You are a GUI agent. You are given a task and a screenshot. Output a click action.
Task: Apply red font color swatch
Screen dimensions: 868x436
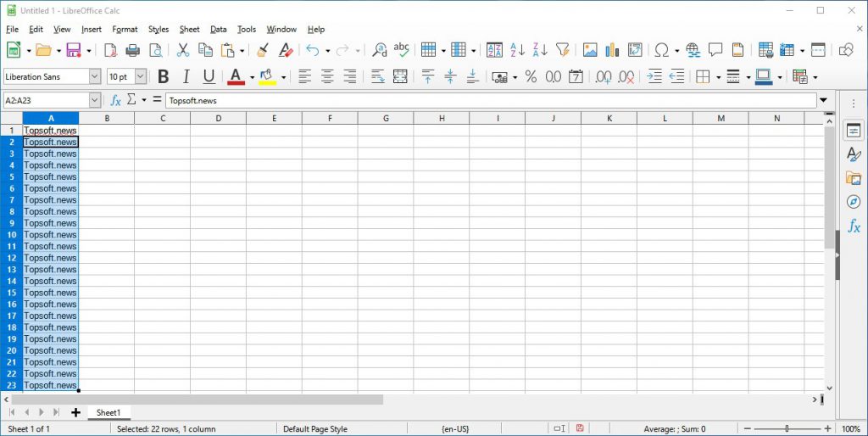click(x=236, y=76)
